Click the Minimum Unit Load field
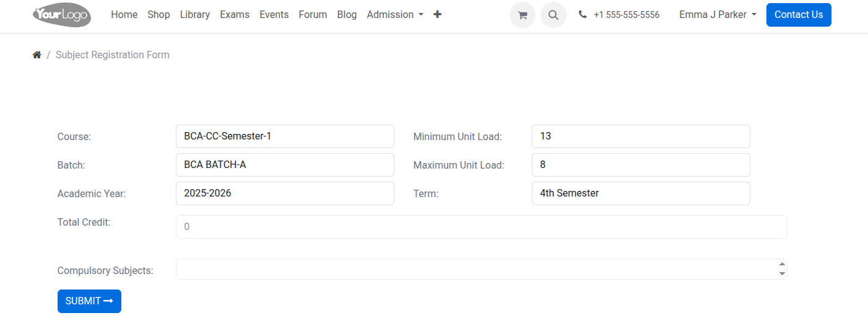 click(641, 136)
